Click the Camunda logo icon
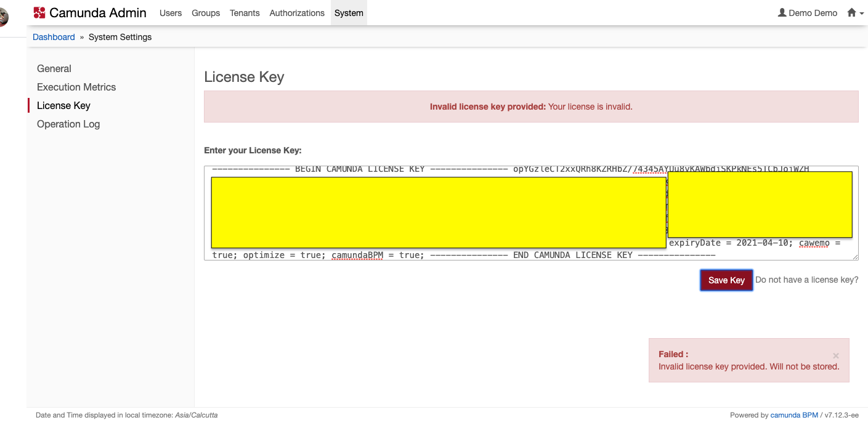Image resolution: width=868 pixels, height=428 pixels. pyautogui.click(x=39, y=12)
